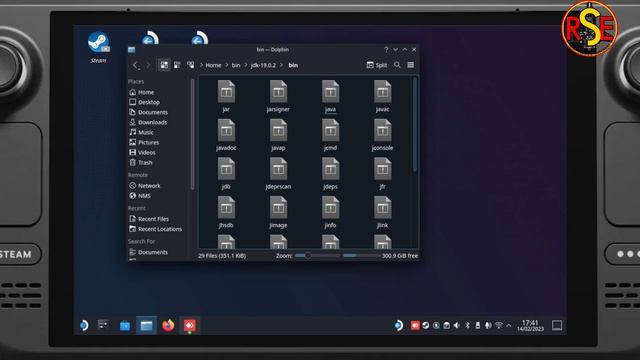
Task: Select the javadoc file icon
Action: point(226,130)
